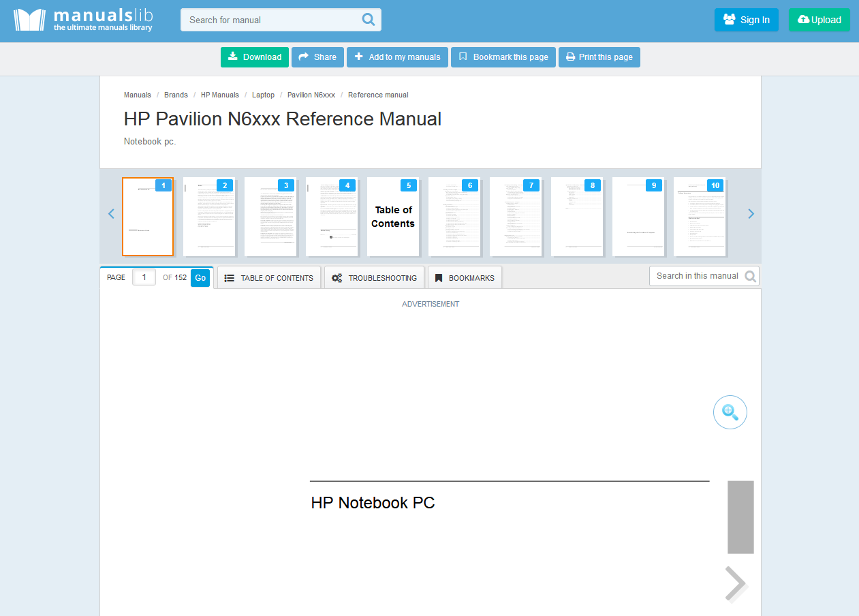The image size is (859, 616).
Task: Click the ADVERTISEMENT label
Action: [431, 304]
